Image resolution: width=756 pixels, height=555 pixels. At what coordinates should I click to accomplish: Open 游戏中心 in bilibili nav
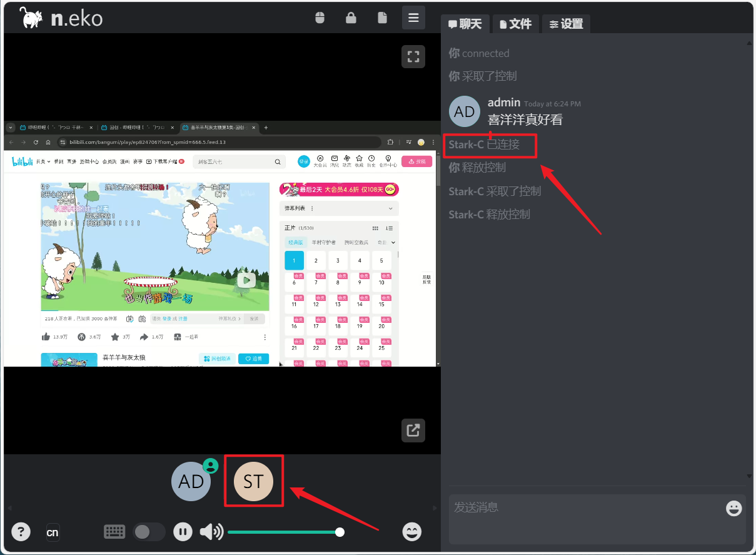pyautogui.click(x=89, y=161)
